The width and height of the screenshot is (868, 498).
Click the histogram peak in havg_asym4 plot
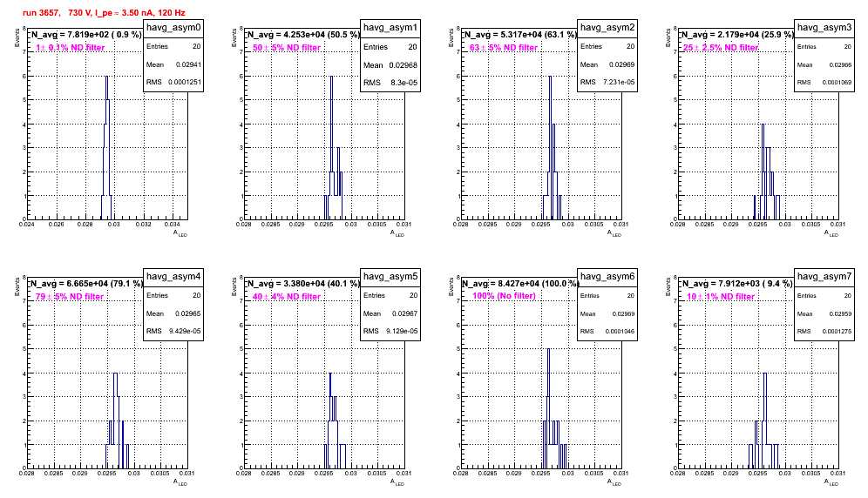(x=115, y=373)
